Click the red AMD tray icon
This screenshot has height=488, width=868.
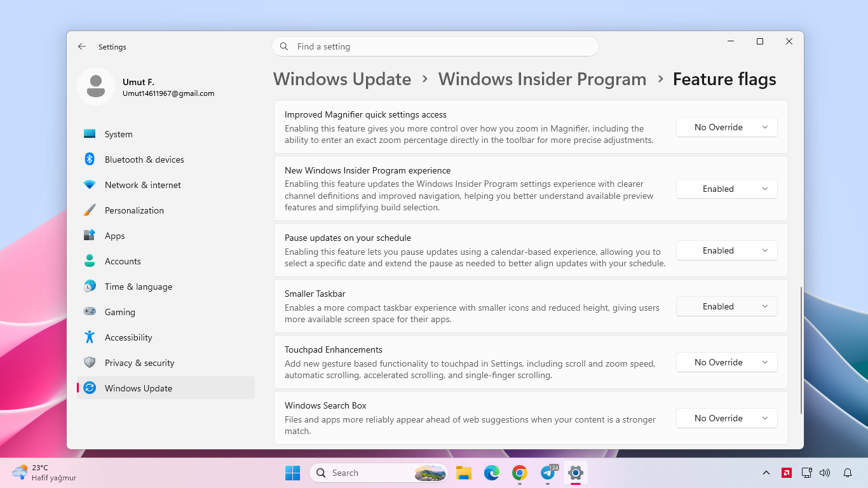click(787, 473)
